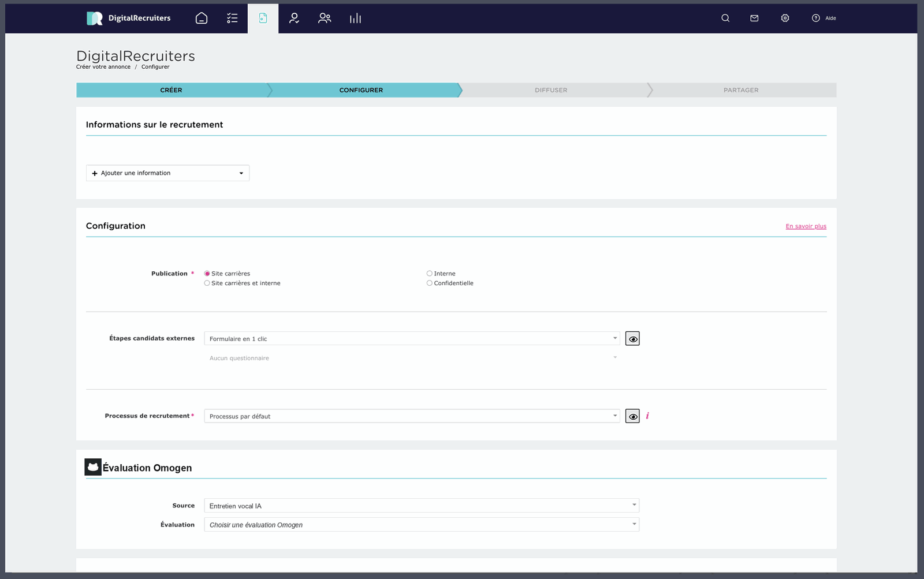Click the Aide help label
Screen dimensions: 924x579
(830, 18)
